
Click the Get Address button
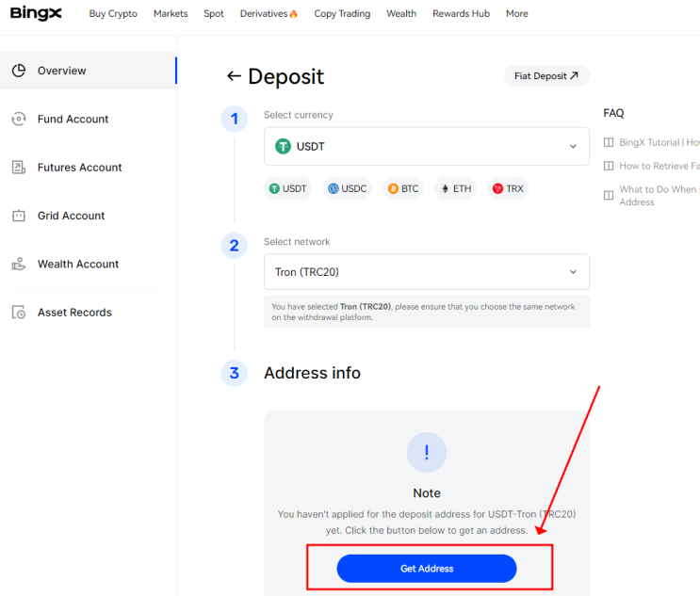tap(427, 569)
